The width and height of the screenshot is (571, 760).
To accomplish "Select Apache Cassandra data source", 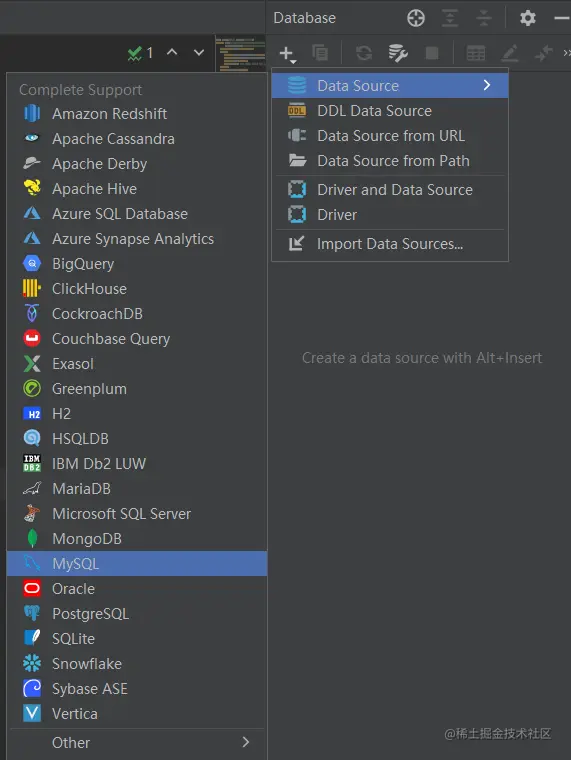I will [137, 139].
